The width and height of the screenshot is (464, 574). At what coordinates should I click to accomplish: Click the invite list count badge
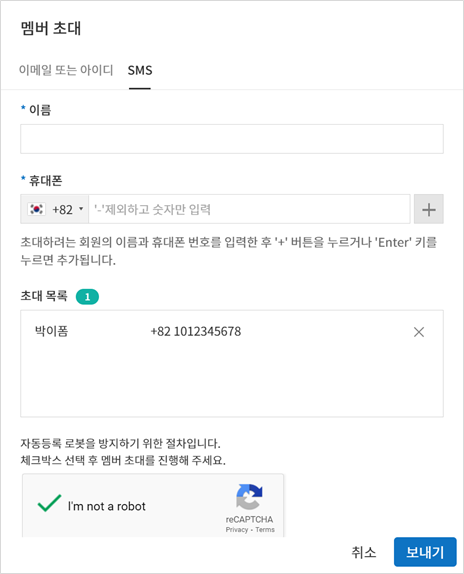pos(87,297)
